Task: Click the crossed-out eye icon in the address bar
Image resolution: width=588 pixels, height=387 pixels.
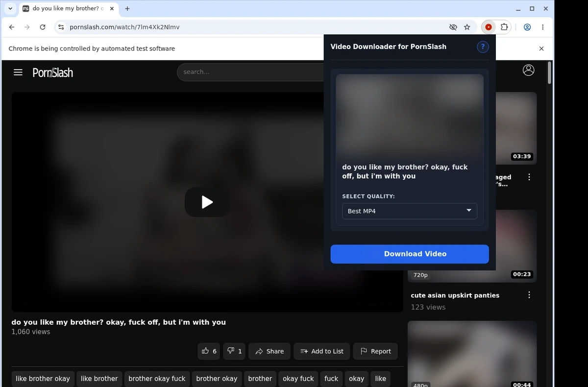Action: click(x=453, y=27)
